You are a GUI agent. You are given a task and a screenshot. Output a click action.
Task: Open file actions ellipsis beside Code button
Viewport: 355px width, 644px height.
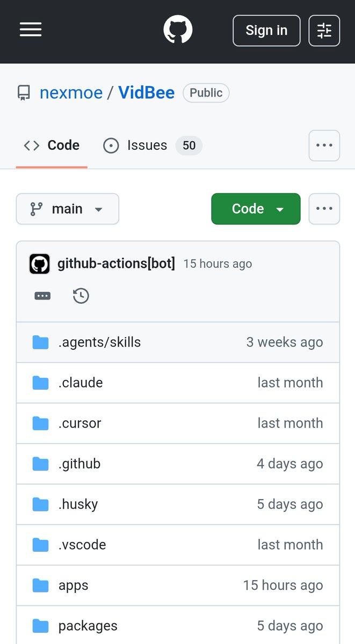[x=324, y=209]
